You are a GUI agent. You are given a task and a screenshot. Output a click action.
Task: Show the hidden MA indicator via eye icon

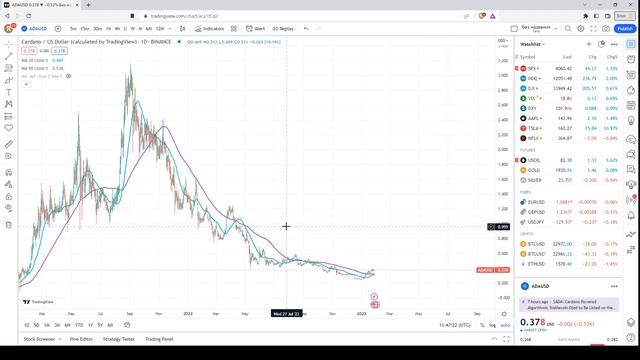tap(69, 76)
